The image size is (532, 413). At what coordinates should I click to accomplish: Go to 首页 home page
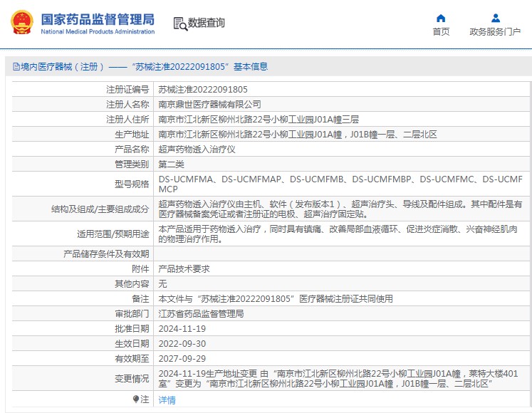tap(441, 31)
